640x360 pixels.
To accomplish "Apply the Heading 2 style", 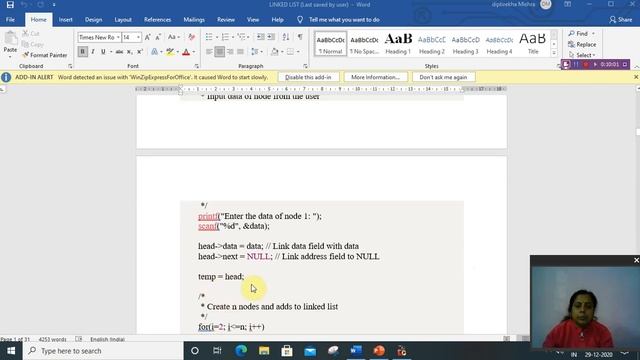I will pyautogui.click(x=432, y=44).
